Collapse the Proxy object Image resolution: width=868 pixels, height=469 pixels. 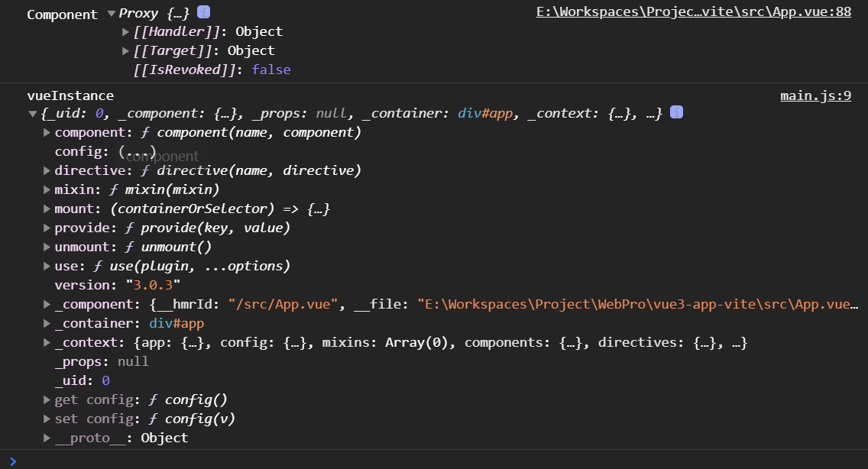112,13
